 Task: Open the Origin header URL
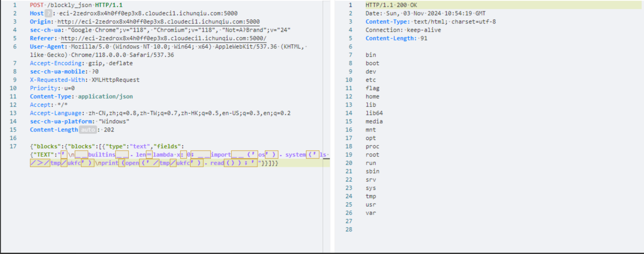[x=159, y=22]
